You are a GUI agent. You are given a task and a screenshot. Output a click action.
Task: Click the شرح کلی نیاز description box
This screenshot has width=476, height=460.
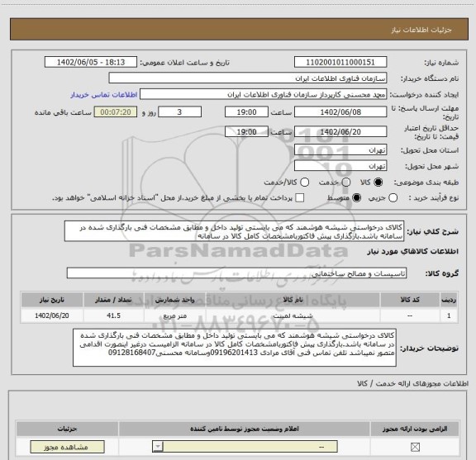pyautogui.click(x=234, y=231)
